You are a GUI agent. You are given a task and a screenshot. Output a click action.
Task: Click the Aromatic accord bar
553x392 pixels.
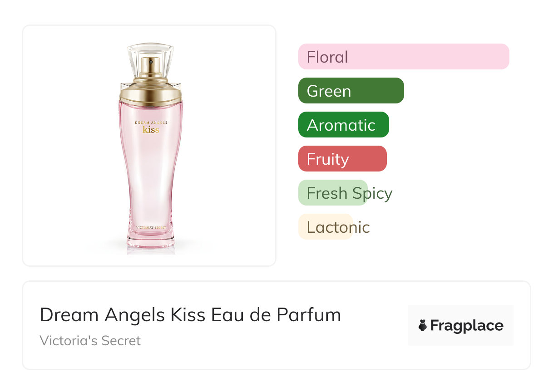[343, 125]
